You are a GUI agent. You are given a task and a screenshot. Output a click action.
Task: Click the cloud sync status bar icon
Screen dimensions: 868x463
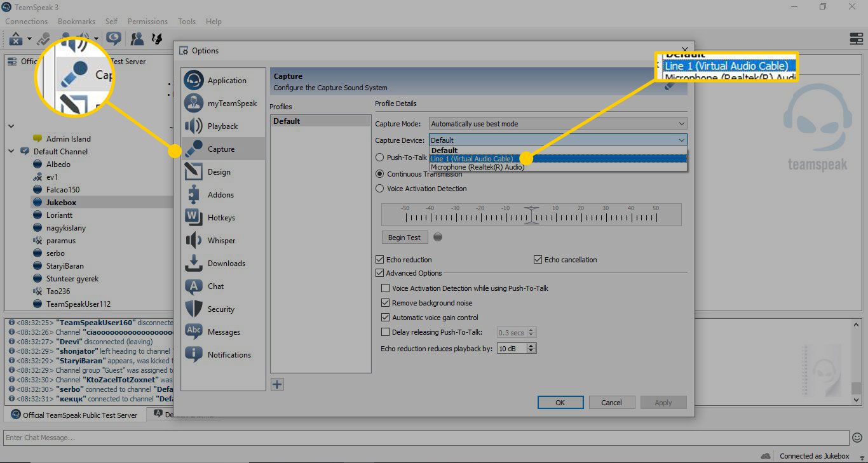(766, 456)
